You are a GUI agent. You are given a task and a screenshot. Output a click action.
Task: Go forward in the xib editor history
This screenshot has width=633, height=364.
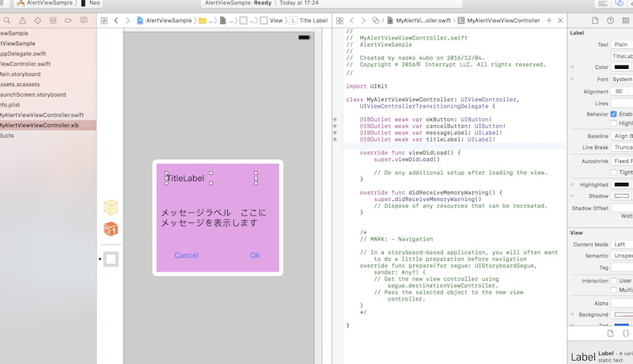127,20
